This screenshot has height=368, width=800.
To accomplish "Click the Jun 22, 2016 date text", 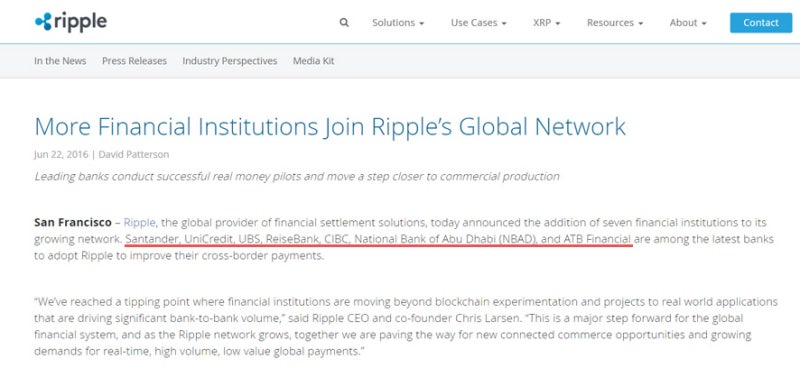I will click(x=61, y=154).
